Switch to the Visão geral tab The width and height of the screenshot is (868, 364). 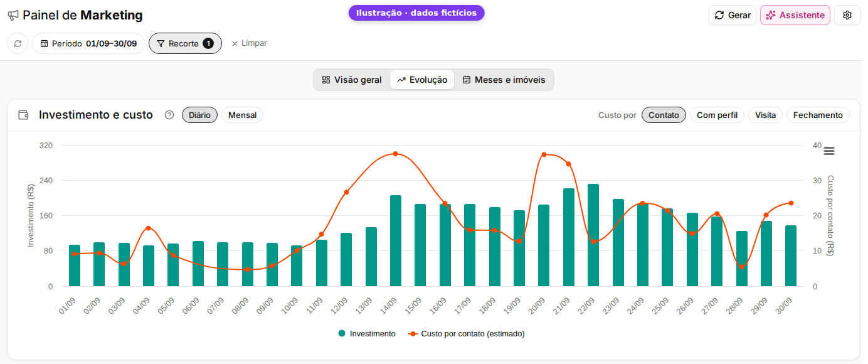pos(352,80)
